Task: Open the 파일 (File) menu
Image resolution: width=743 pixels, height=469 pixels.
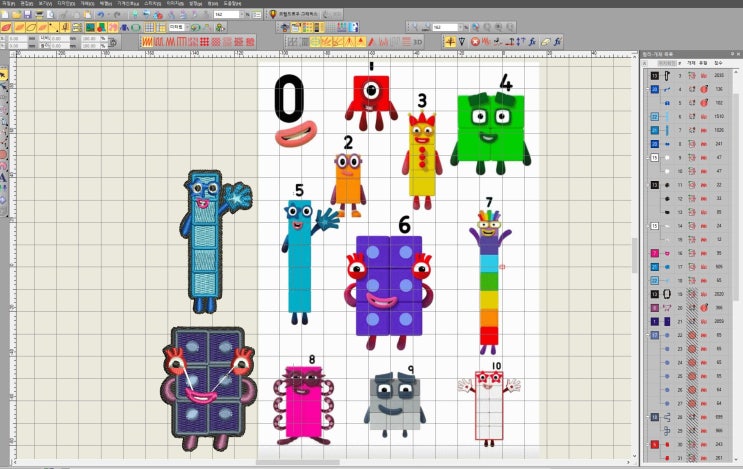Action: pyautogui.click(x=8, y=3)
